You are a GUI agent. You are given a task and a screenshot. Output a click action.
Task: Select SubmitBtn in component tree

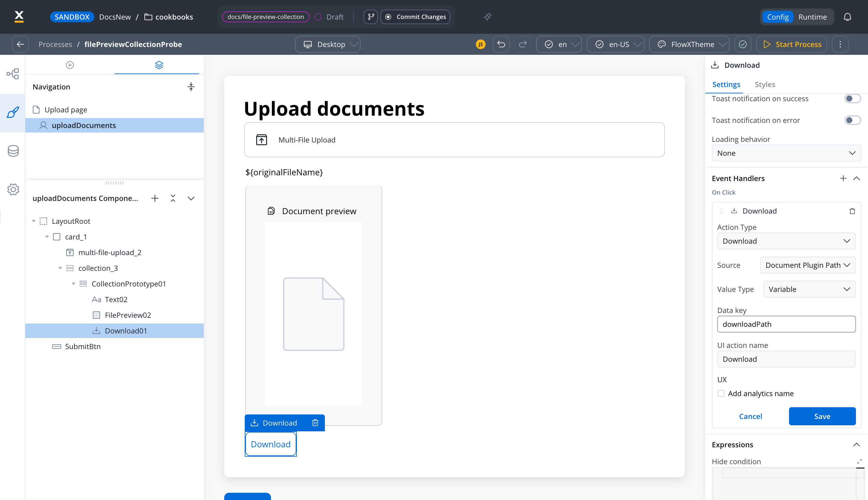pyautogui.click(x=115, y=346)
